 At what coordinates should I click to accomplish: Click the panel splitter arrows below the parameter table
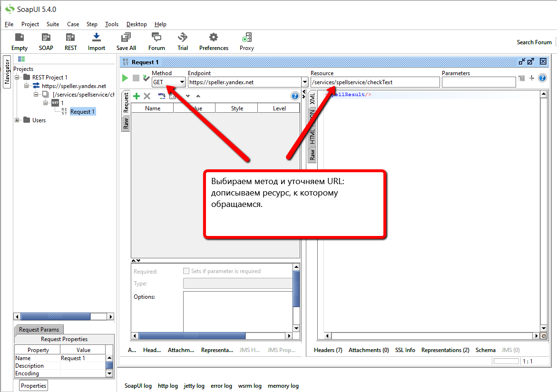136,261
